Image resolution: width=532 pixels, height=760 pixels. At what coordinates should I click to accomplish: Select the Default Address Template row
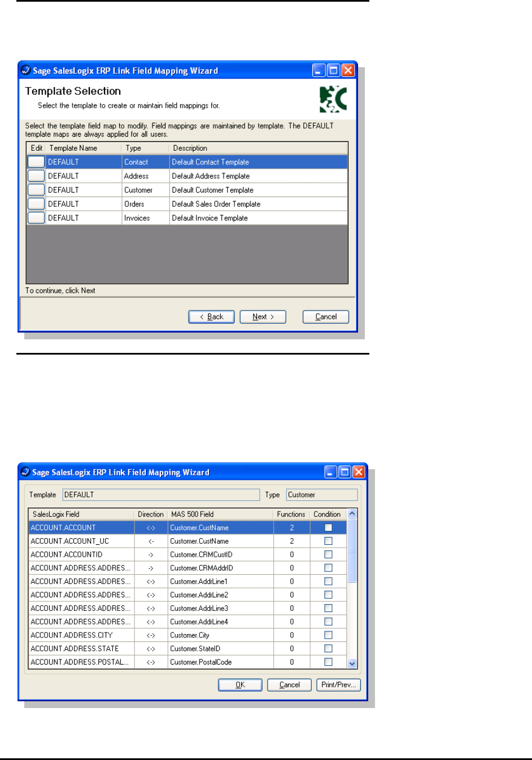187,176
